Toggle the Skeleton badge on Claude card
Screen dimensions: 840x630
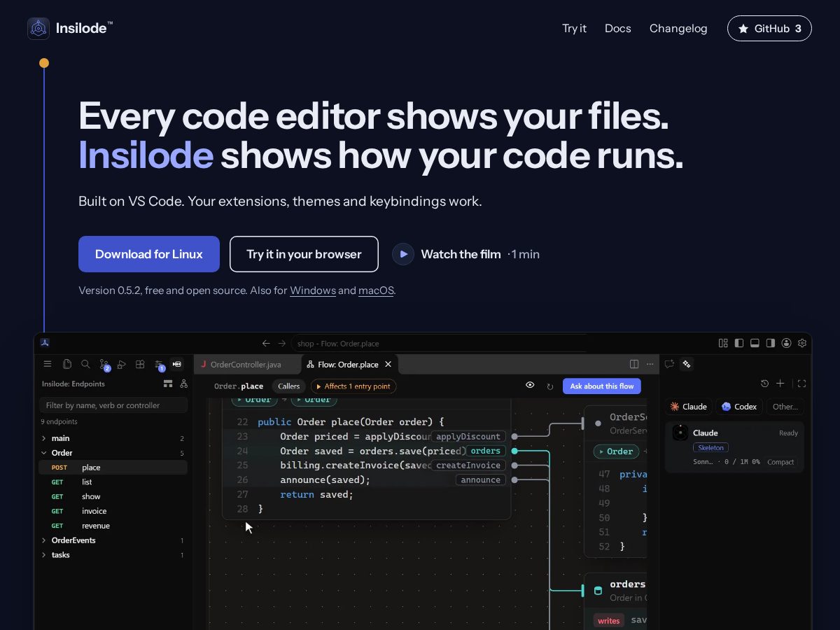[x=711, y=447]
